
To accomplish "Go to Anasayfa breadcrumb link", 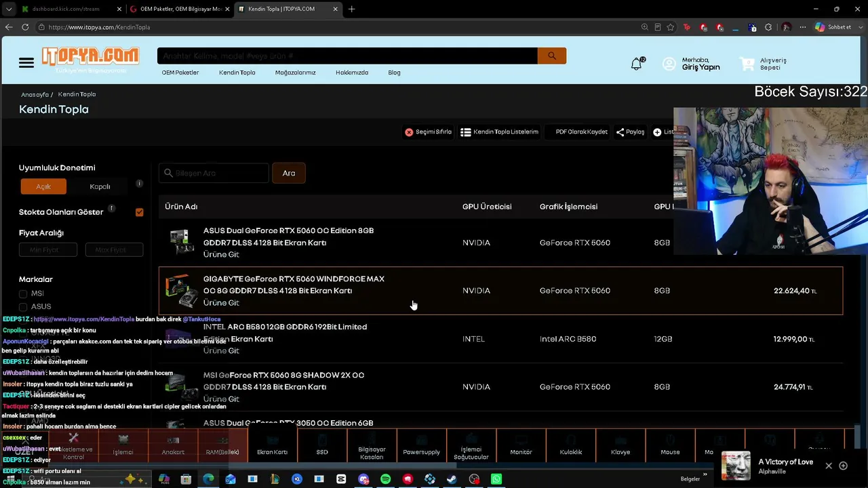I will point(35,95).
